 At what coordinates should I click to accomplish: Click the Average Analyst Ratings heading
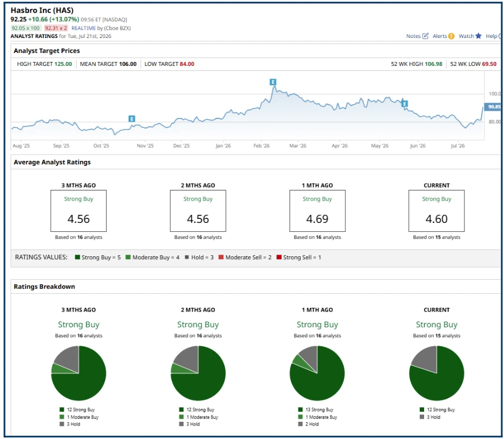click(x=52, y=163)
